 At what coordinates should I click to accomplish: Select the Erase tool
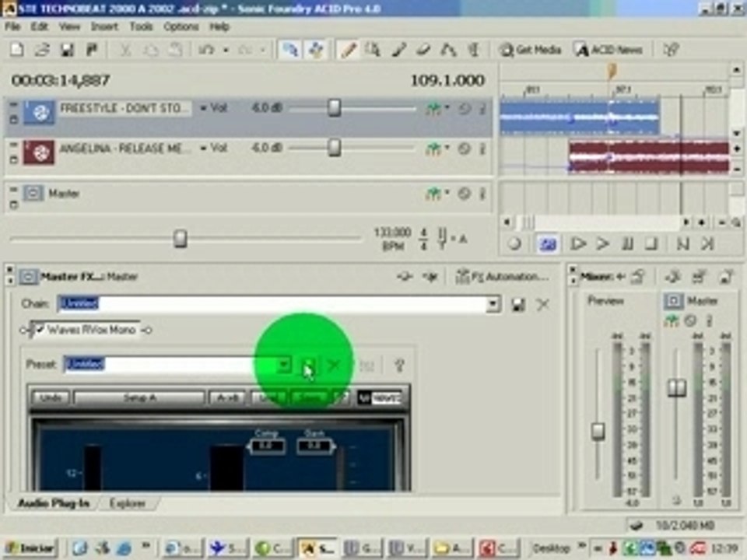coord(423,50)
